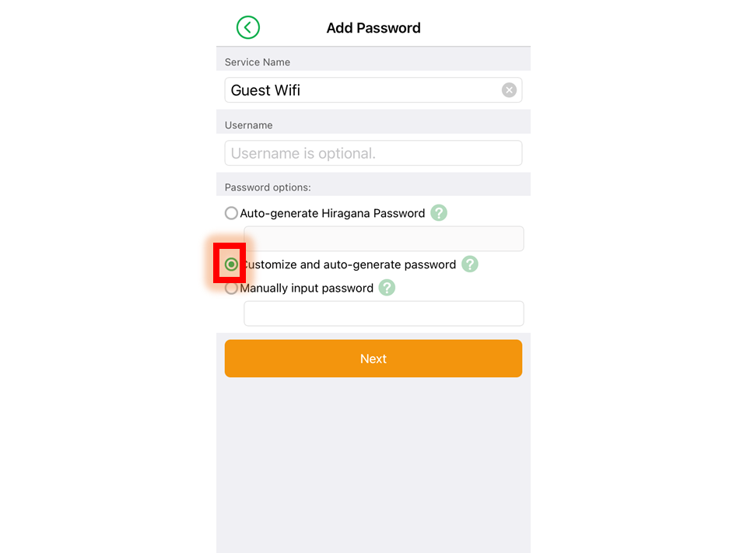The image size is (747, 560).
Task: Click the Username section label
Action: tap(249, 125)
